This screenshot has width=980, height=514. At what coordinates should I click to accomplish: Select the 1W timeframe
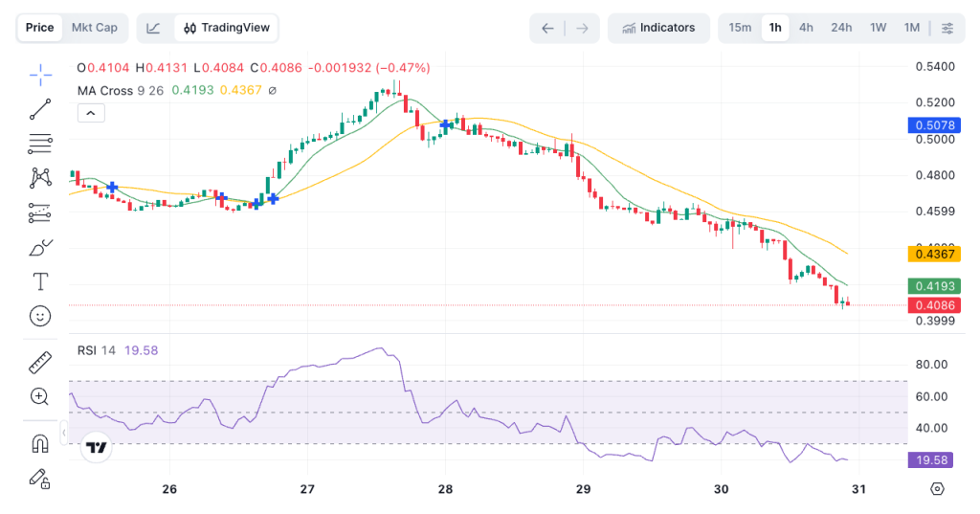(878, 28)
